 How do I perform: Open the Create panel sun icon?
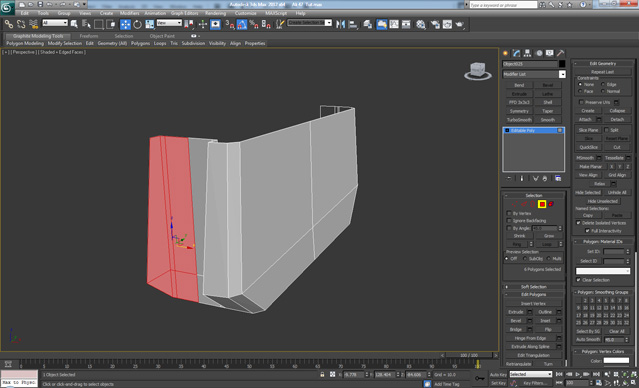(x=506, y=53)
